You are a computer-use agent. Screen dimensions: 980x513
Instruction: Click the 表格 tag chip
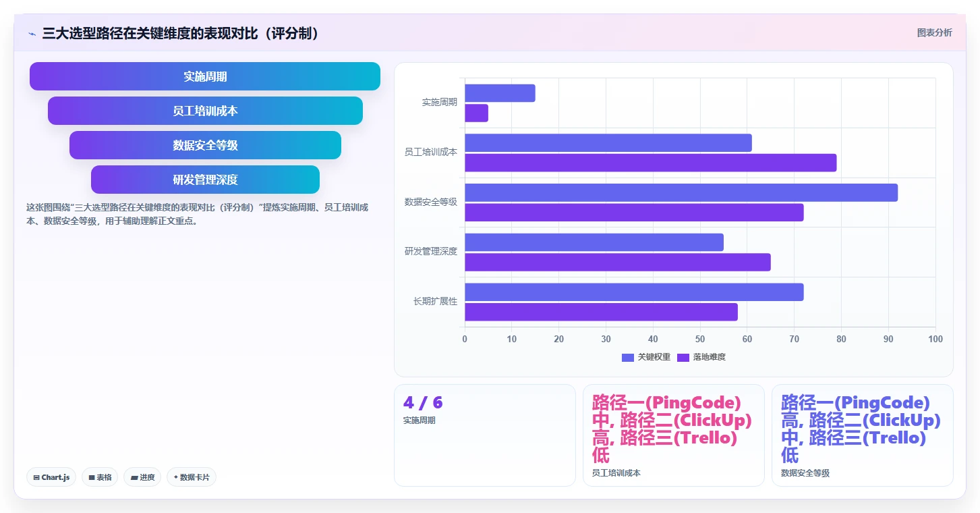click(100, 477)
